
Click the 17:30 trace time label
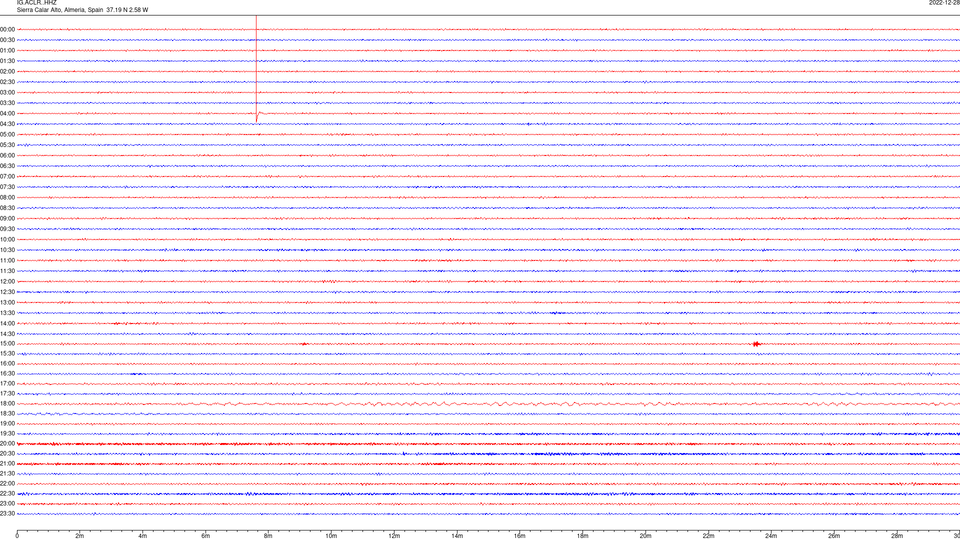tap(7, 394)
